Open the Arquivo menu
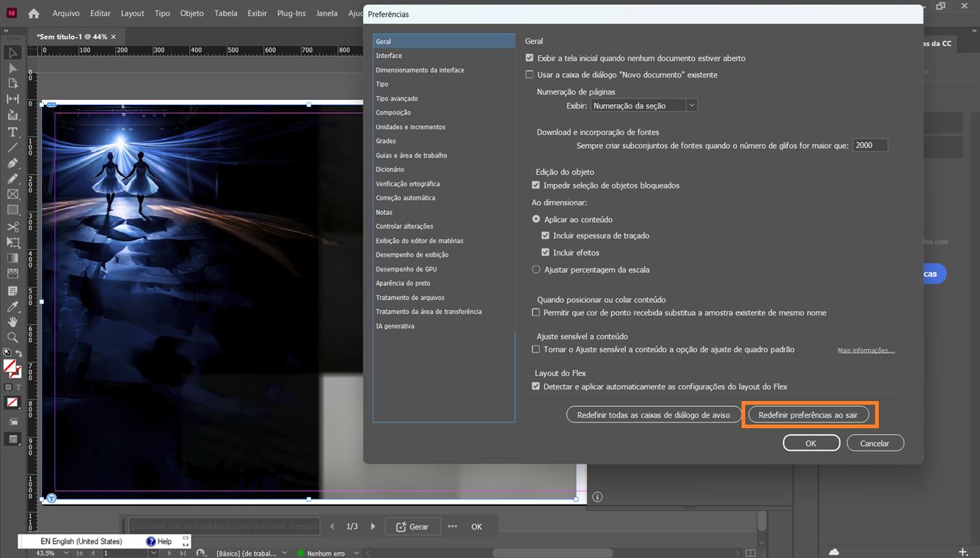The image size is (980, 558). [x=66, y=13]
